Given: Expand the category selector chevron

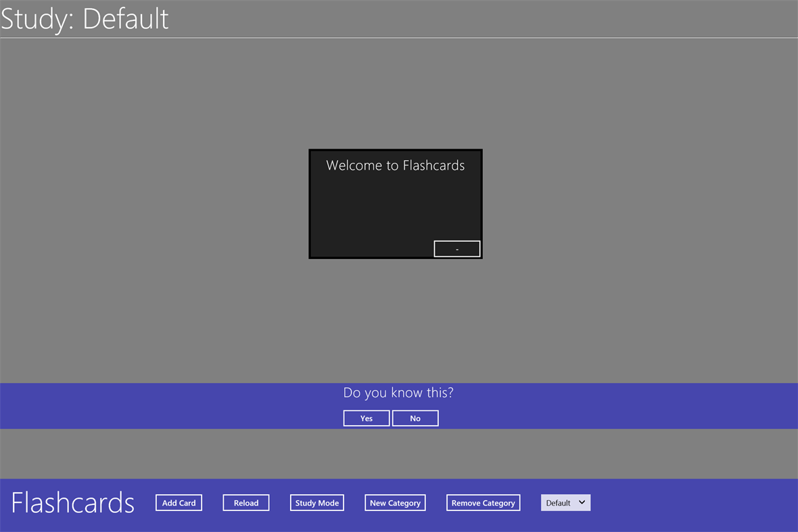Looking at the screenshot, I should [582, 502].
